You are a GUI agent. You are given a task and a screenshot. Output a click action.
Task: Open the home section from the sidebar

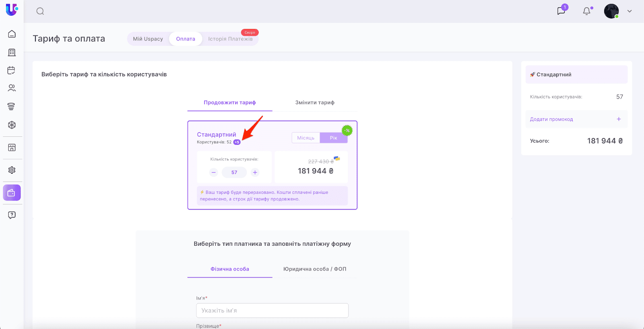[x=12, y=34]
